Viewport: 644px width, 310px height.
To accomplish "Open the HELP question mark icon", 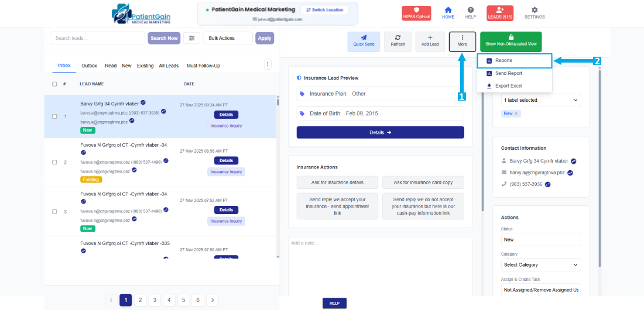I will [470, 10].
